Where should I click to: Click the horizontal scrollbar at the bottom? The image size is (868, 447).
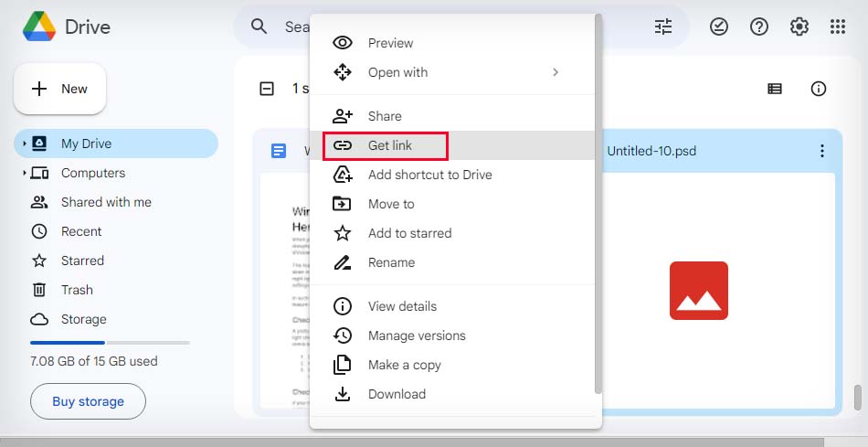(412, 442)
